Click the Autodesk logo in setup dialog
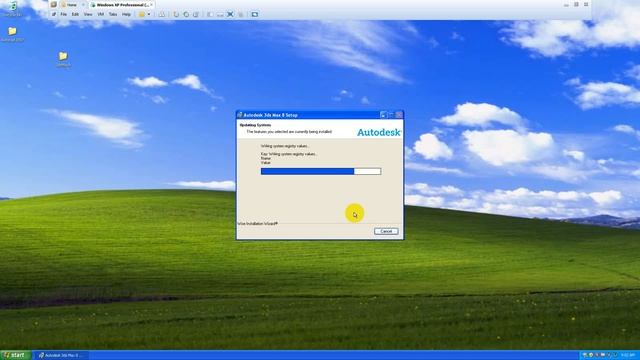640x360 pixels. 379,132
